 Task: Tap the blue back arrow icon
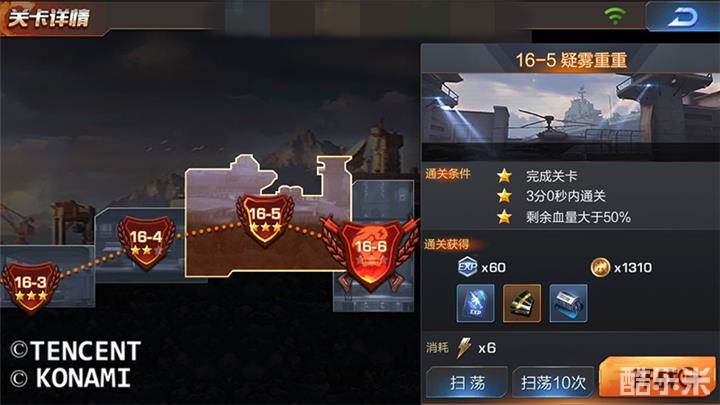682,17
